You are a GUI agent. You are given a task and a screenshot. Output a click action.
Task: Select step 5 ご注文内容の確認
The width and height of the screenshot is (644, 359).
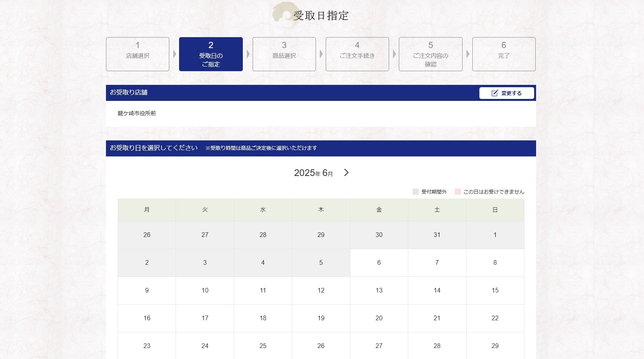click(431, 54)
